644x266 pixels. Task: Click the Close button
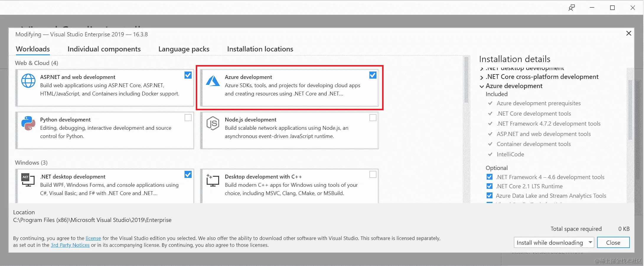613,242
